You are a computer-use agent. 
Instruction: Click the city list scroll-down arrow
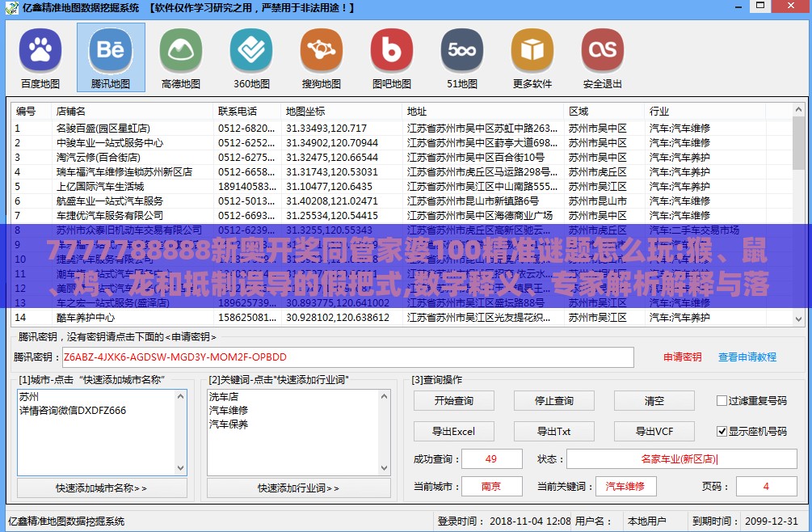(x=180, y=468)
